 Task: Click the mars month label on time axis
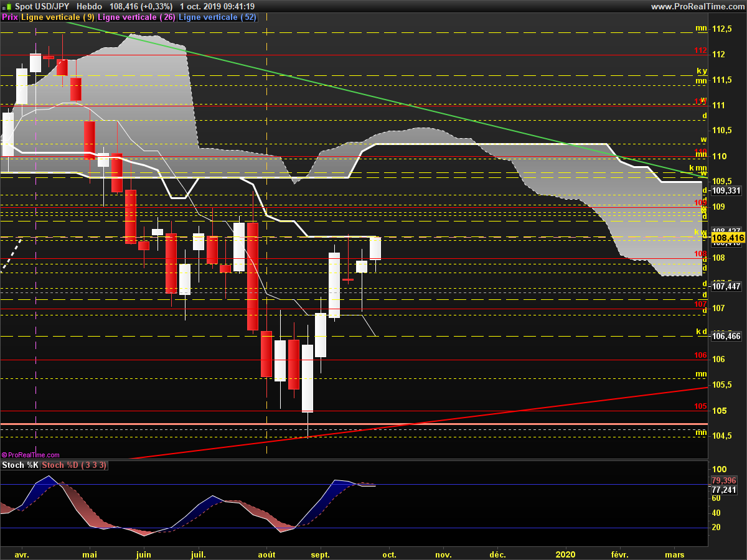(x=675, y=554)
